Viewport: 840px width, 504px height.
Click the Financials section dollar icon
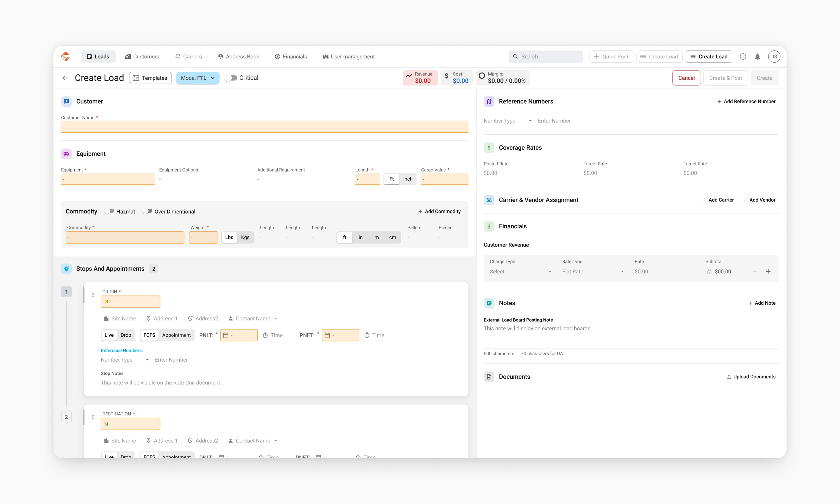[489, 226]
